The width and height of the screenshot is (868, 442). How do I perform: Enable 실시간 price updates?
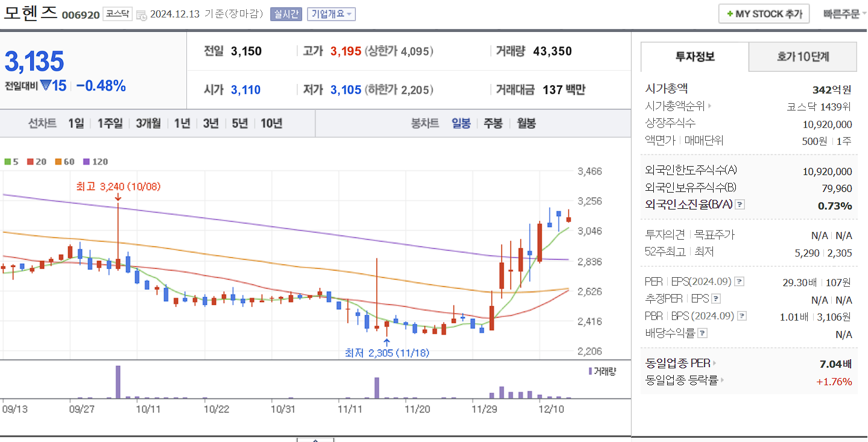pyautogui.click(x=286, y=14)
